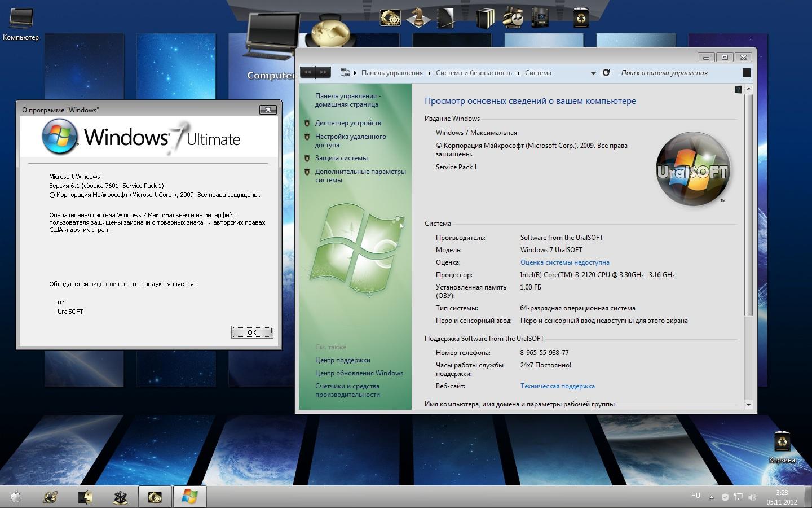Open Панель управления - домашняя страница link
The image size is (812, 508).
[347, 100]
